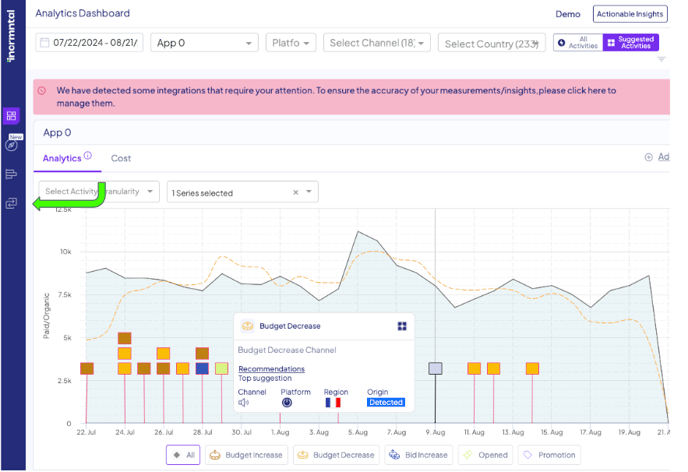Click the filter icon below Suggested Activities

click(x=661, y=59)
